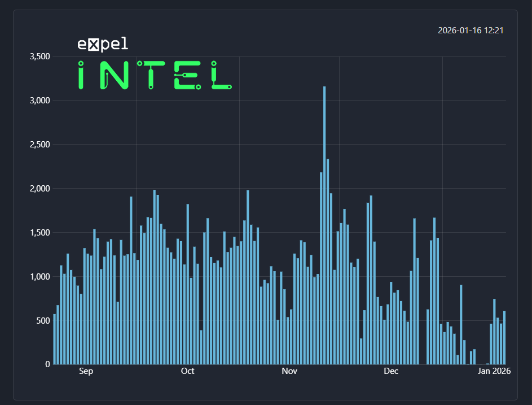Click the 0 y-axis label
The height and width of the screenshot is (405, 532).
(x=48, y=364)
